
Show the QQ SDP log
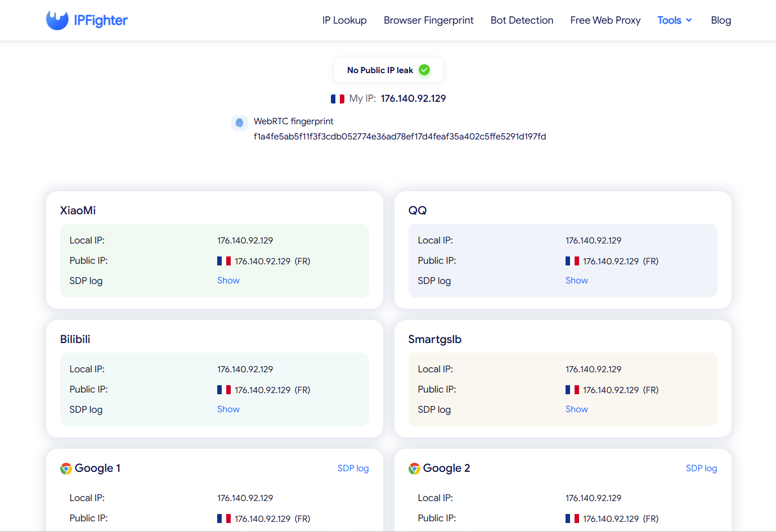coord(577,280)
